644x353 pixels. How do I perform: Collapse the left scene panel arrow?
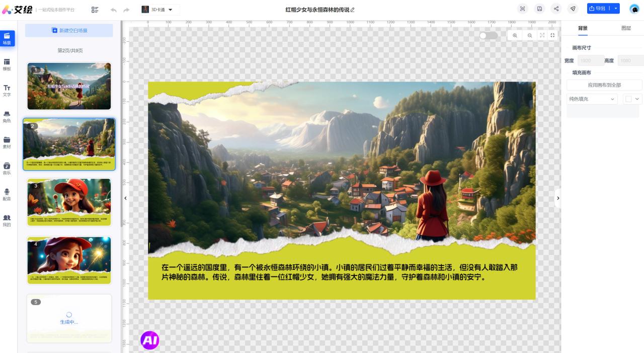point(125,198)
